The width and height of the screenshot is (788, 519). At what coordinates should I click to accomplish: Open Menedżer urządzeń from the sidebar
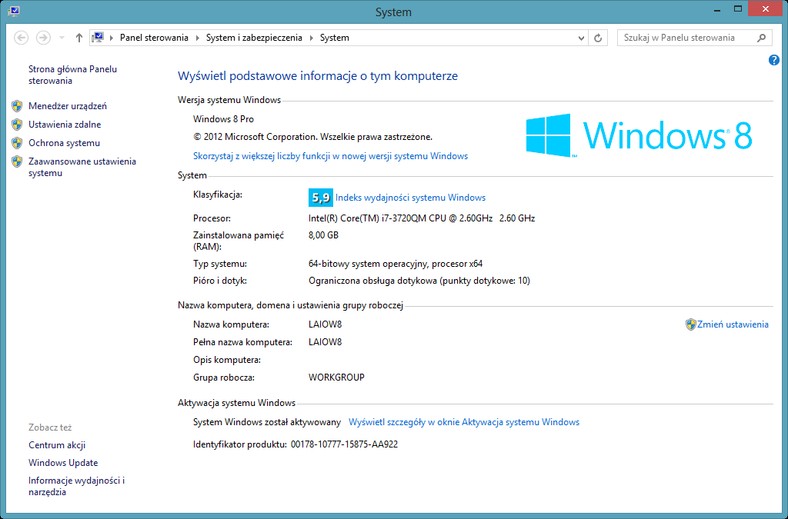[x=67, y=106]
